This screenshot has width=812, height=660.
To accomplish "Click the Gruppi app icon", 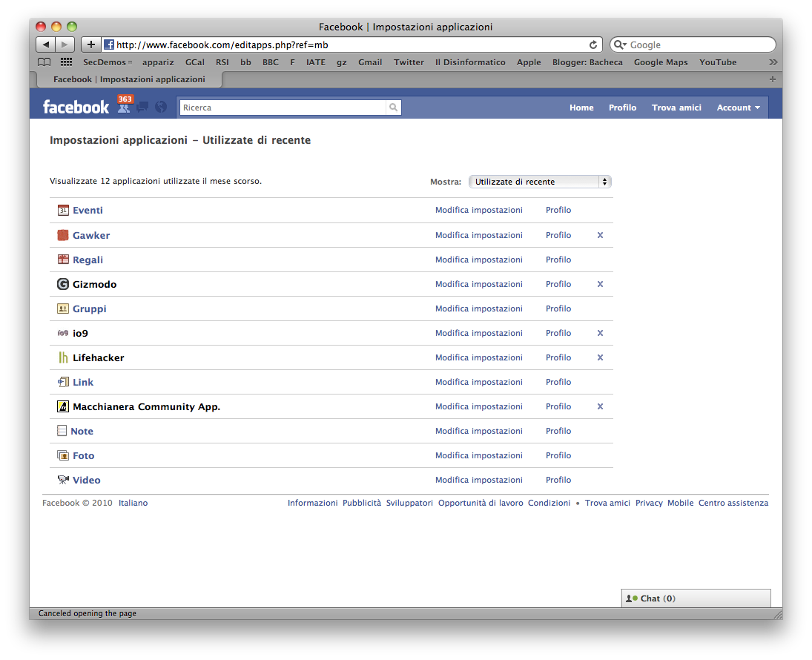I will (62, 308).
